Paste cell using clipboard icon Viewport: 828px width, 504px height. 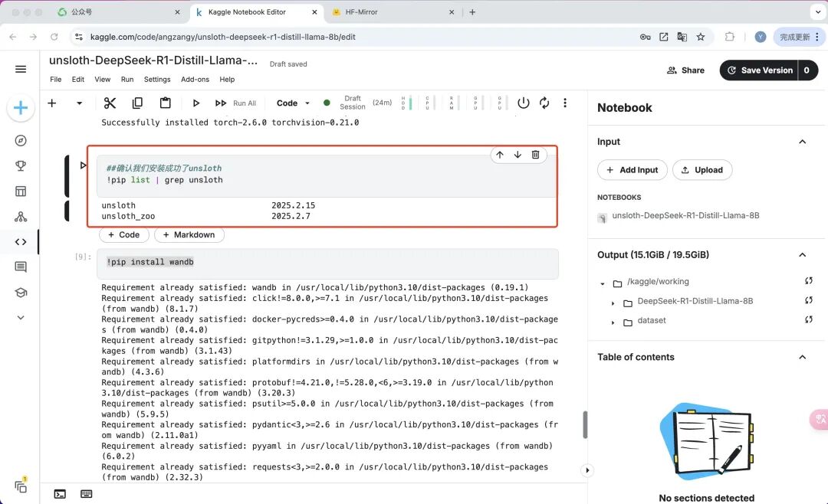point(166,103)
